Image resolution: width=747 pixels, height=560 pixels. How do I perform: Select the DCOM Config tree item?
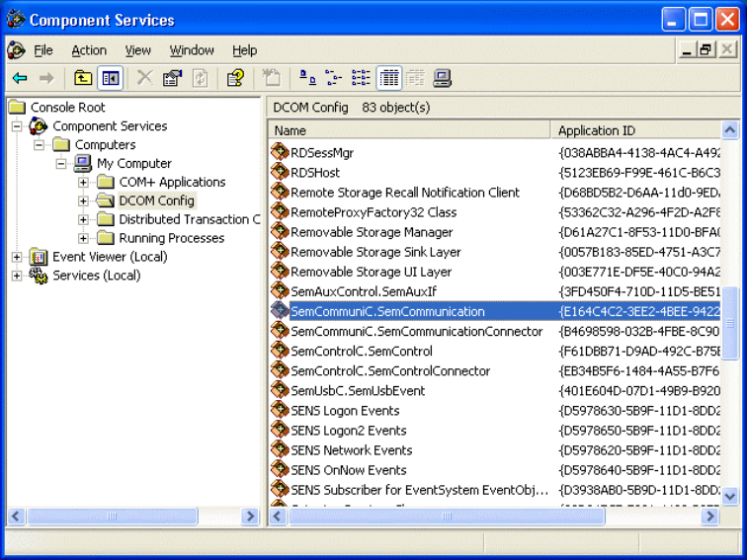pos(157,200)
